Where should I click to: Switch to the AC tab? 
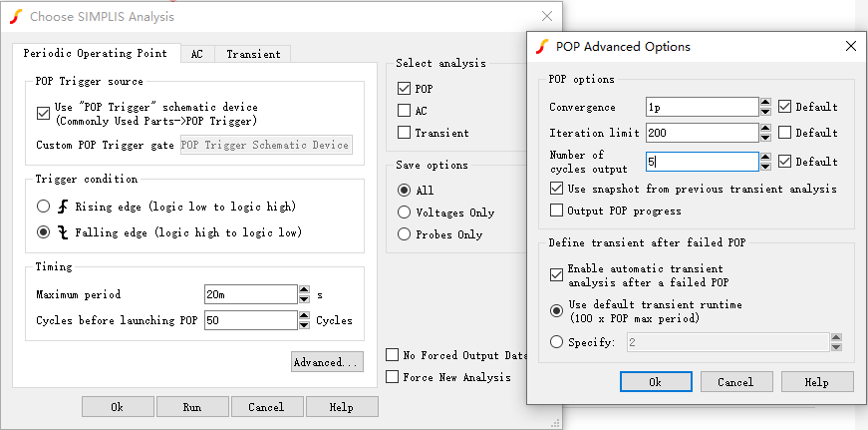[197, 54]
